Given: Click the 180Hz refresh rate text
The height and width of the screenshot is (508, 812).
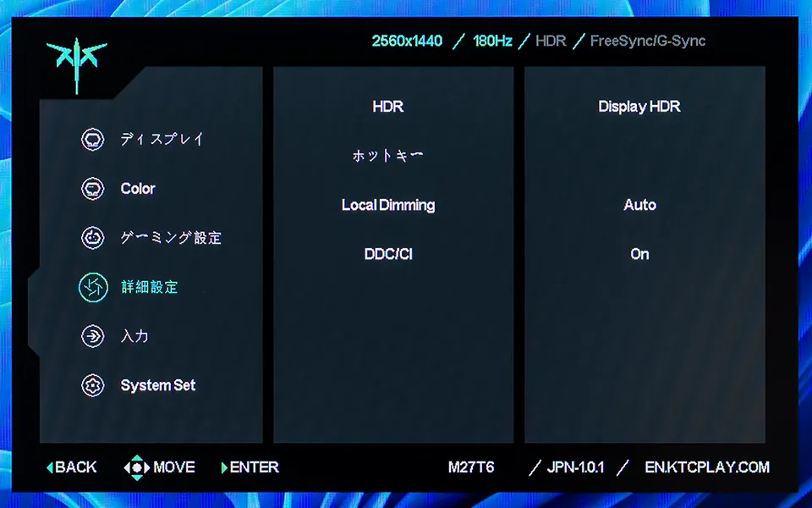Looking at the screenshot, I should coord(492,41).
